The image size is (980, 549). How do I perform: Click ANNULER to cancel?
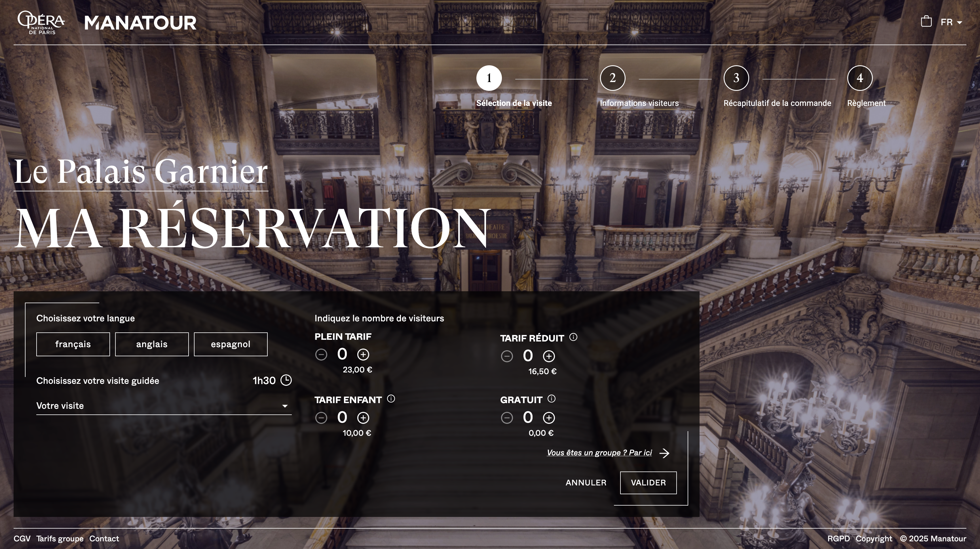(x=586, y=483)
